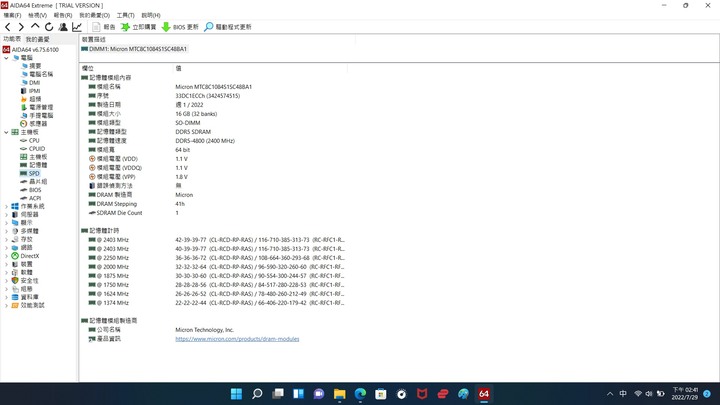Open the 我的最愛(O) menu

pos(95,15)
